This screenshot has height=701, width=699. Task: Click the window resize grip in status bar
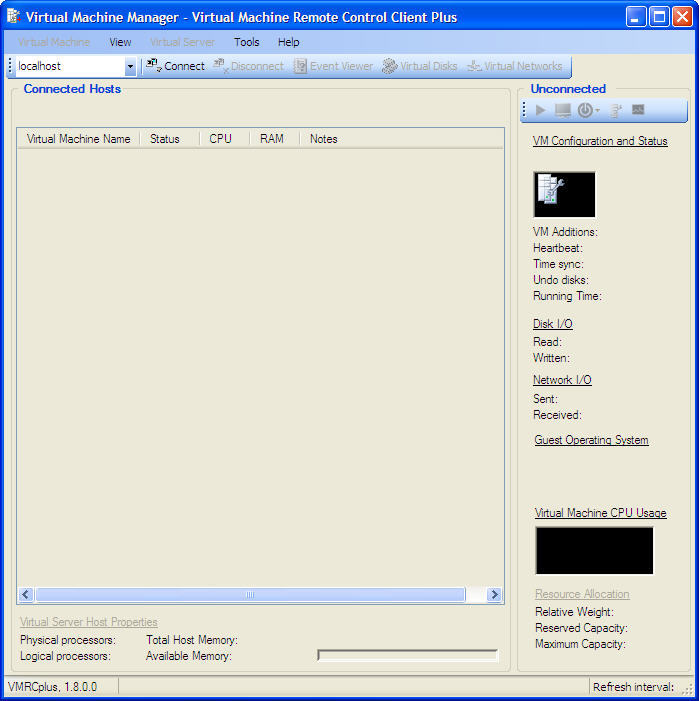point(688,690)
